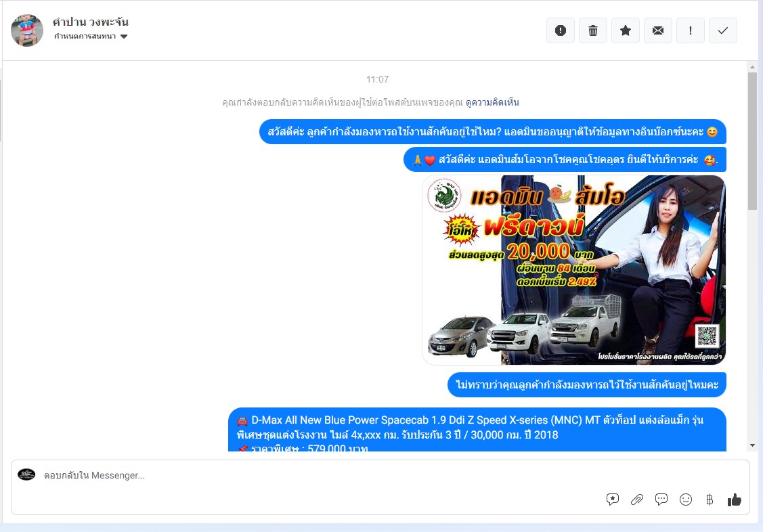Image resolution: width=763 pixels, height=532 pixels.
Task: Click the D-Max All New Blue Power message
Action: pos(477,430)
